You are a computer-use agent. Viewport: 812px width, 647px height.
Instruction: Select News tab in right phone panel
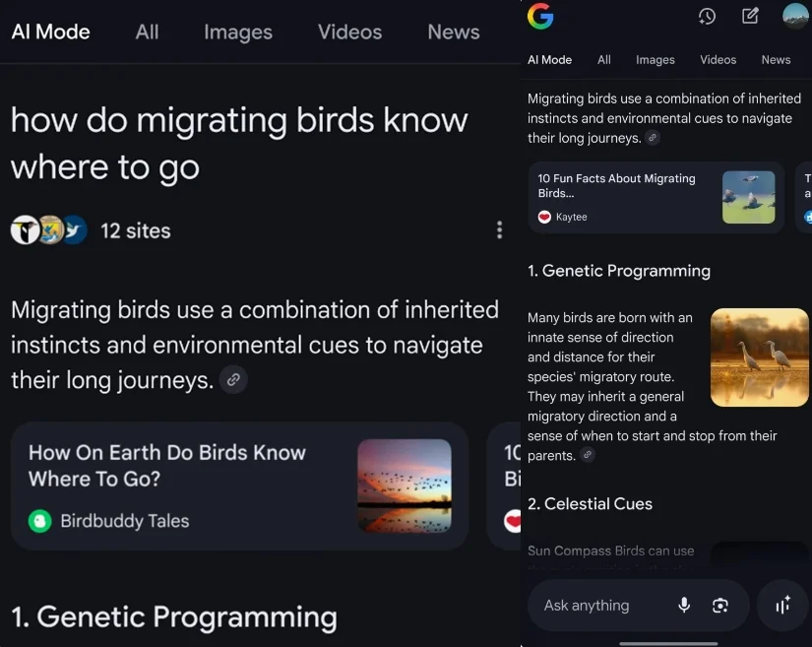click(x=776, y=59)
